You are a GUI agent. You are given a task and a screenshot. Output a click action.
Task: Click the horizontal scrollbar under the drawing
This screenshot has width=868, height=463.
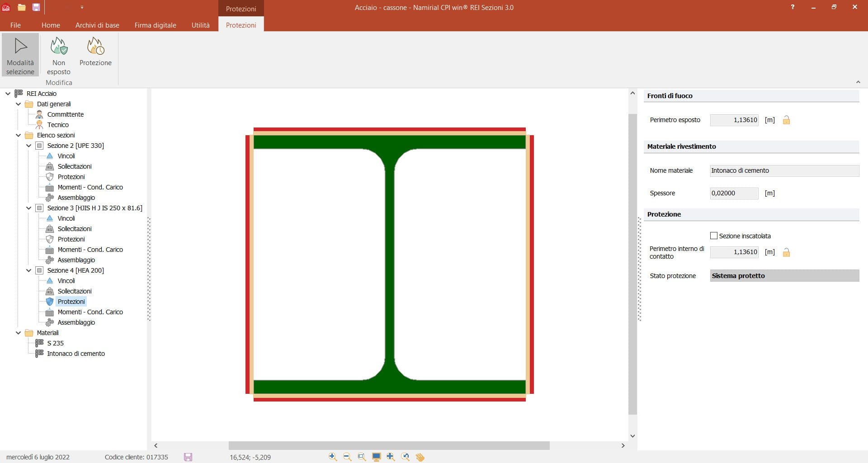389,445
